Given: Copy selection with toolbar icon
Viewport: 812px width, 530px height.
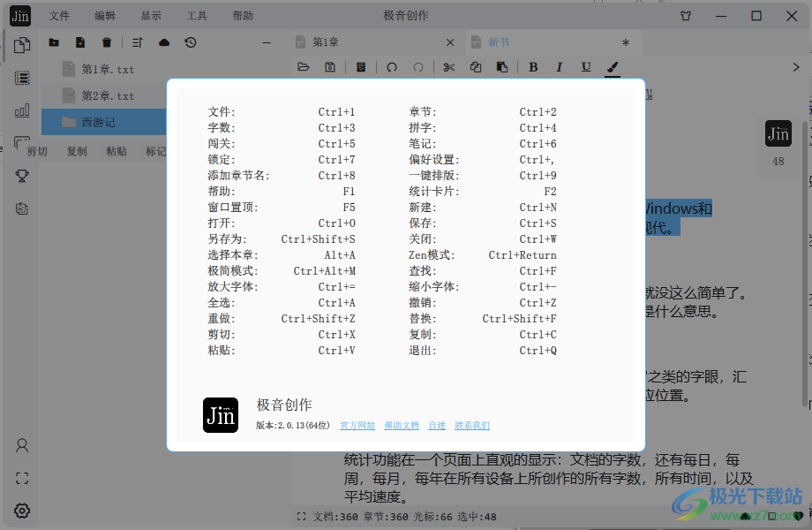Looking at the screenshot, I should tap(476, 67).
